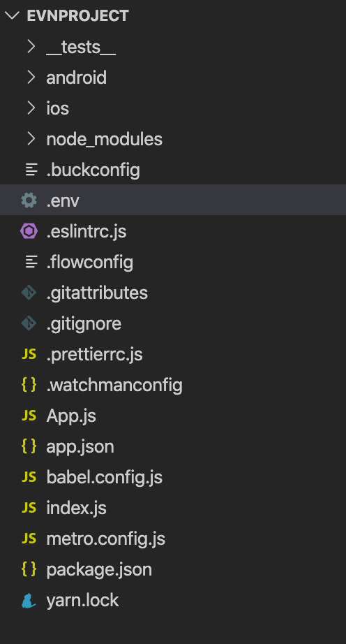The width and height of the screenshot is (346, 644).
Task: Click the text-lines icon beside .buckconfig
Action: click(31, 170)
